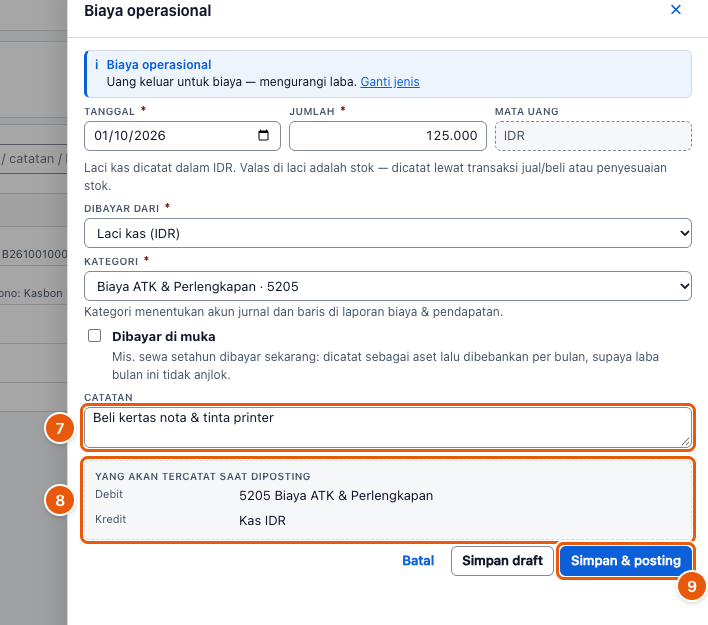
Task: Open the Dibayar dari dropdown
Action: [387, 233]
